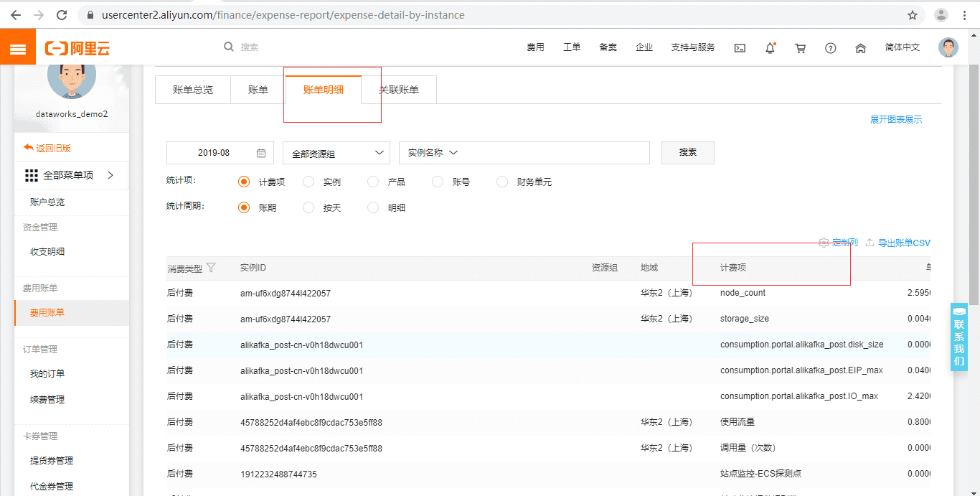Go to console home icon

861,48
